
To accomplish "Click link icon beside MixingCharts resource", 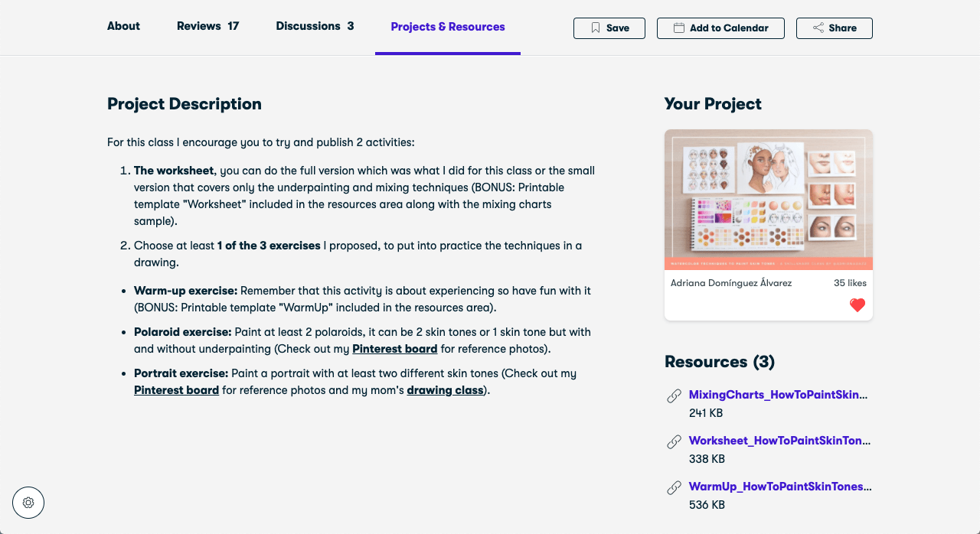I will point(674,396).
